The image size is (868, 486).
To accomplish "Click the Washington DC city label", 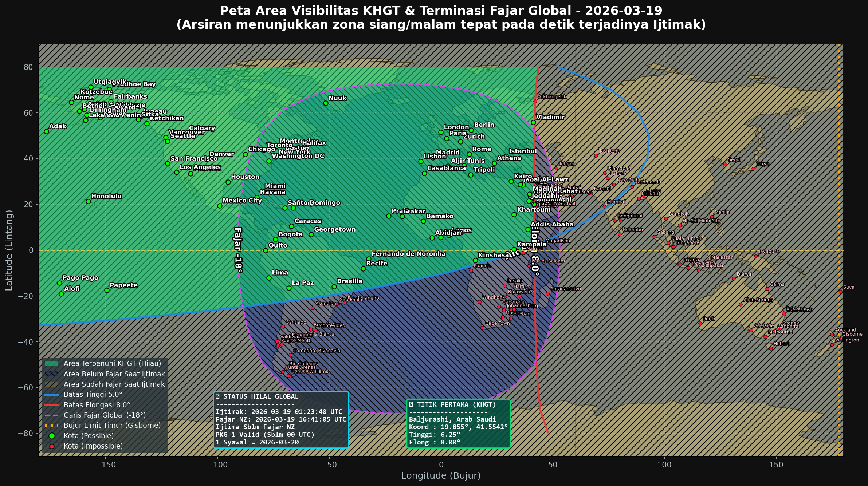I will (298, 156).
